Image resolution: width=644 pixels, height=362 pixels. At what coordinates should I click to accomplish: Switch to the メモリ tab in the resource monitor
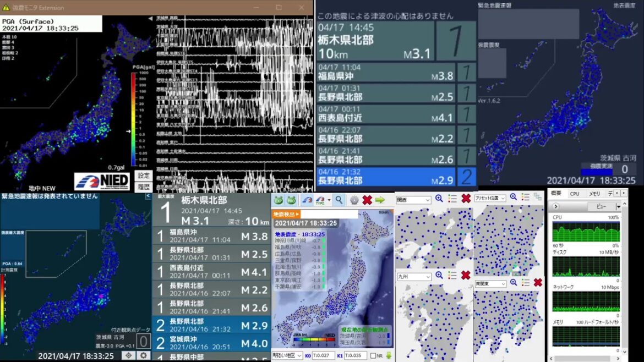click(594, 194)
